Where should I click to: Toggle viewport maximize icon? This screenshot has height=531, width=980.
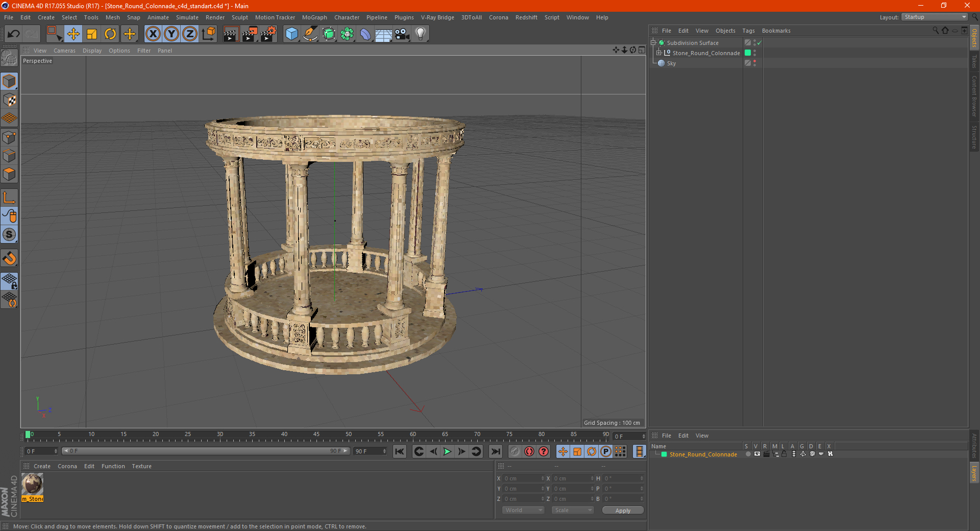point(642,50)
